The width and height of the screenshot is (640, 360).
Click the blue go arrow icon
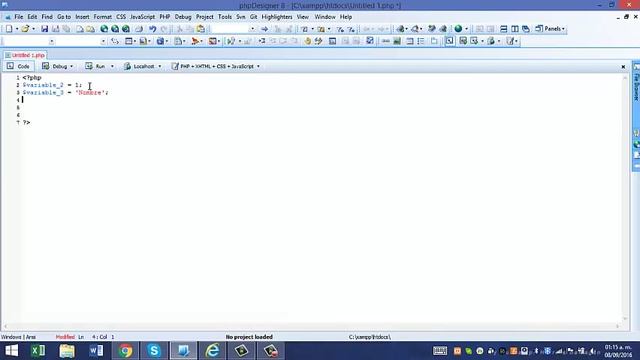click(x=264, y=29)
